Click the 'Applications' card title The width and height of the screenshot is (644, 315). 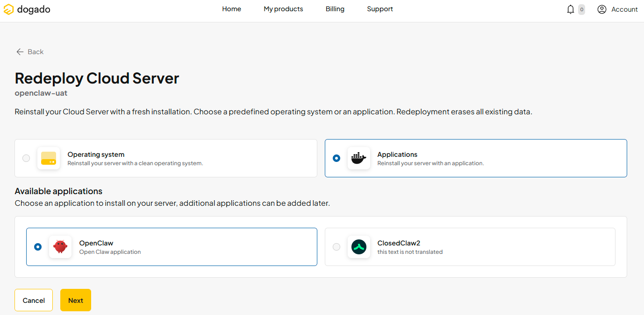coord(397,154)
